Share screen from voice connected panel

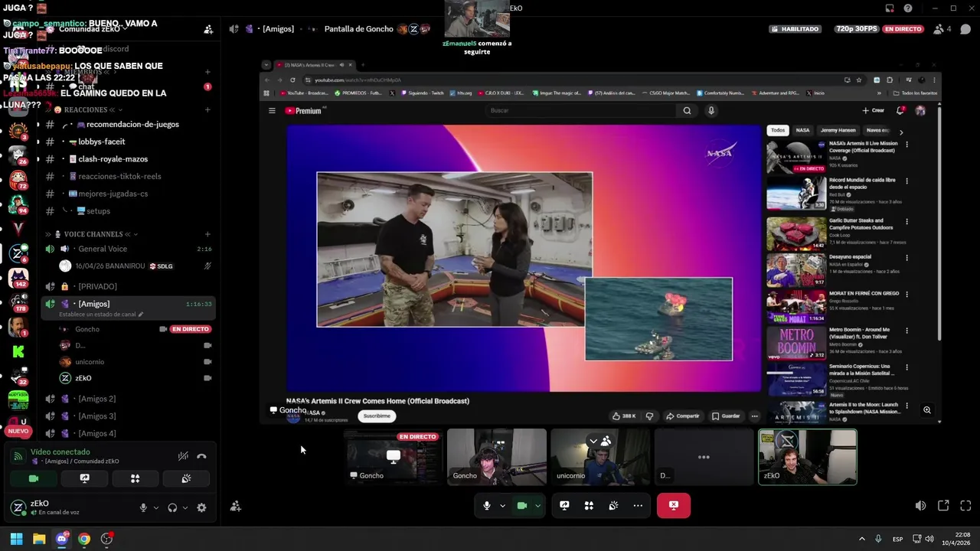(84, 478)
